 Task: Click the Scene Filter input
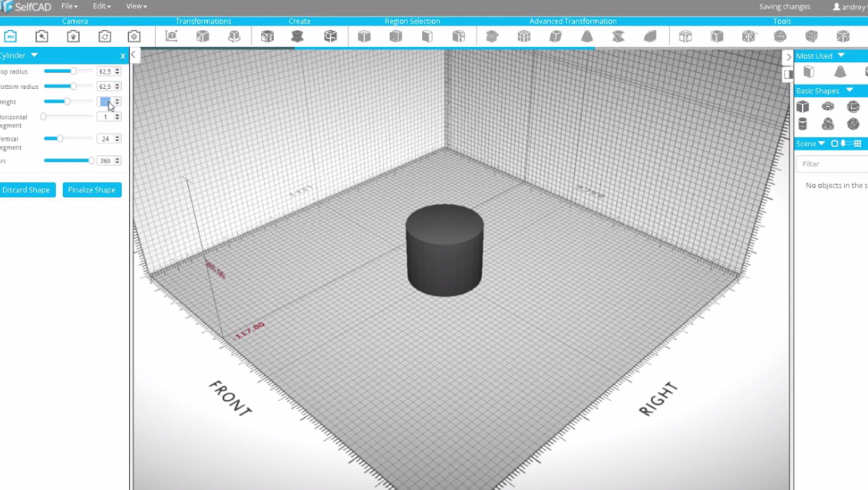click(832, 163)
